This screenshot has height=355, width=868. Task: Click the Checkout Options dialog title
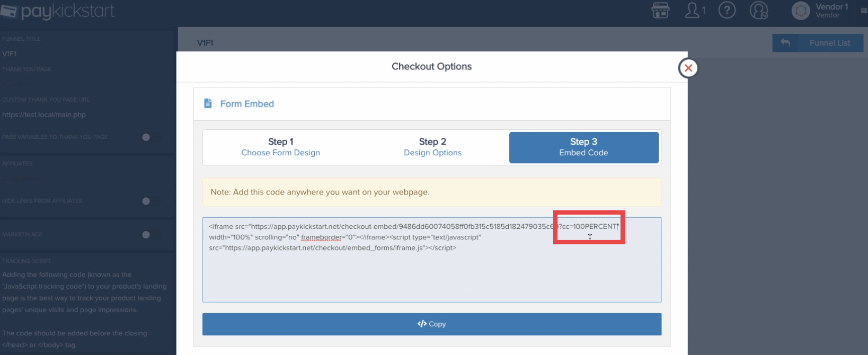point(432,66)
